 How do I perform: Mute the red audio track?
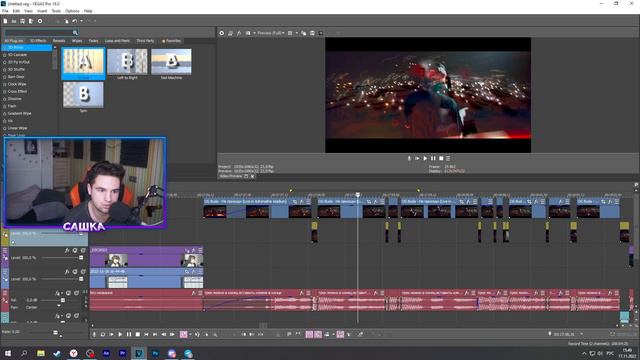point(68,293)
